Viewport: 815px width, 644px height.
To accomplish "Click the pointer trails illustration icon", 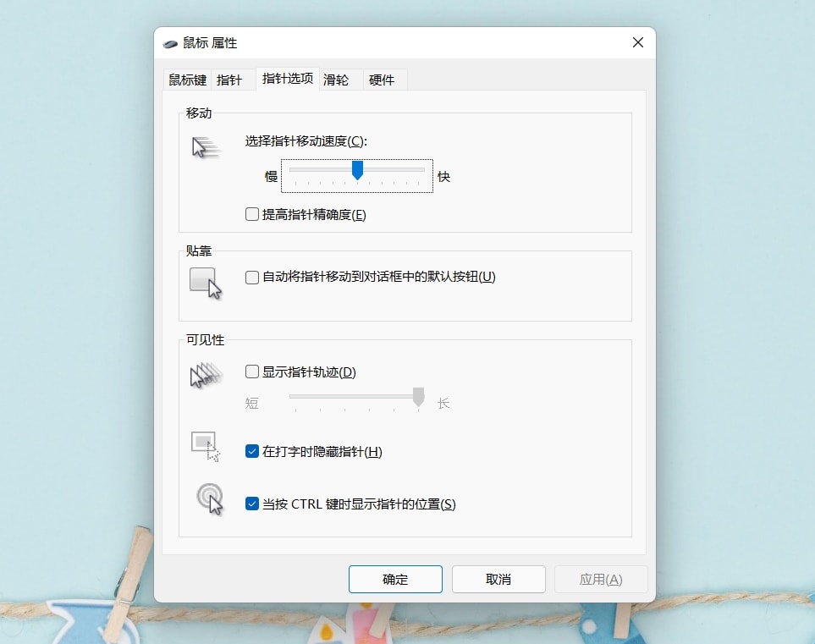I will (x=206, y=375).
